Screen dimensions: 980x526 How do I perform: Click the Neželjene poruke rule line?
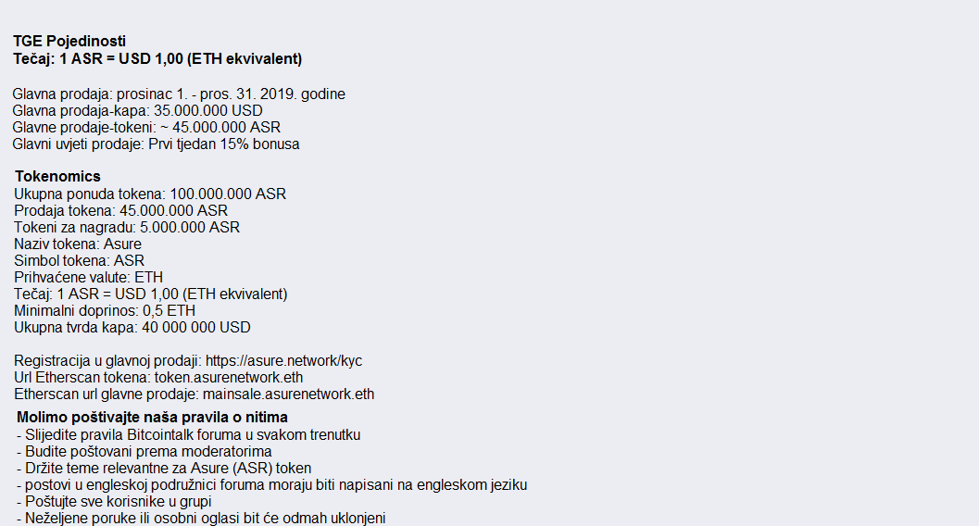pyautogui.click(x=201, y=518)
